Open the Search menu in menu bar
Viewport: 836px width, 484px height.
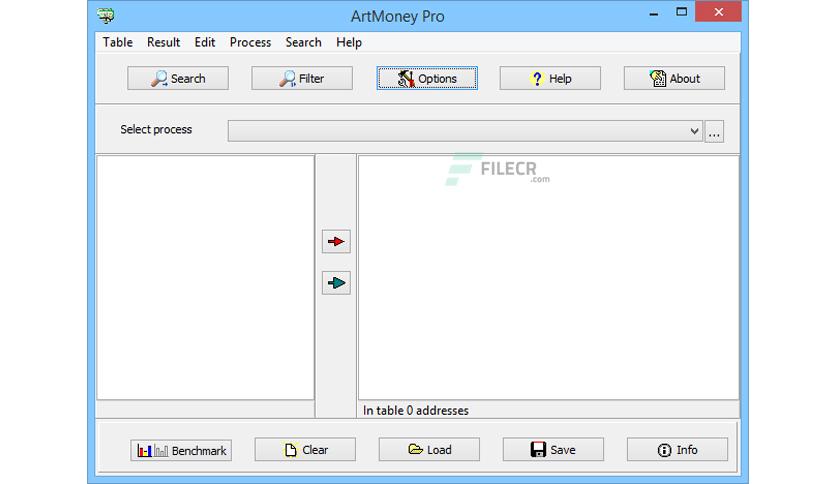point(303,42)
